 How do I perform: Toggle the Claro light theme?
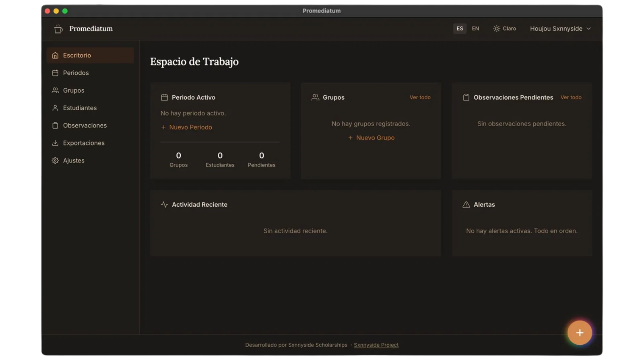pos(505,29)
